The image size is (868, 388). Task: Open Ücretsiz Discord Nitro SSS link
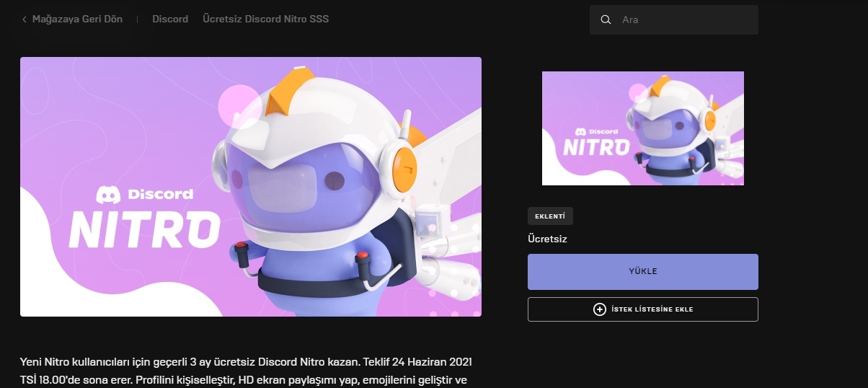tap(266, 19)
